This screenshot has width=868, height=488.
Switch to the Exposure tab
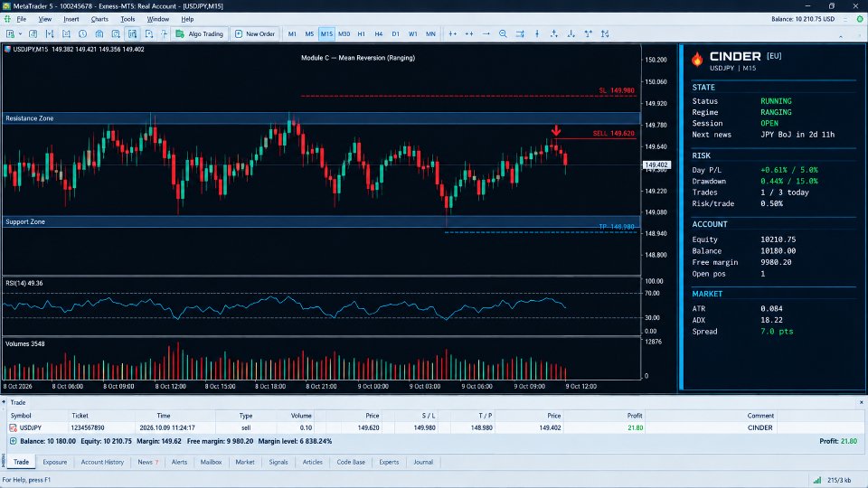tap(55, 462)
